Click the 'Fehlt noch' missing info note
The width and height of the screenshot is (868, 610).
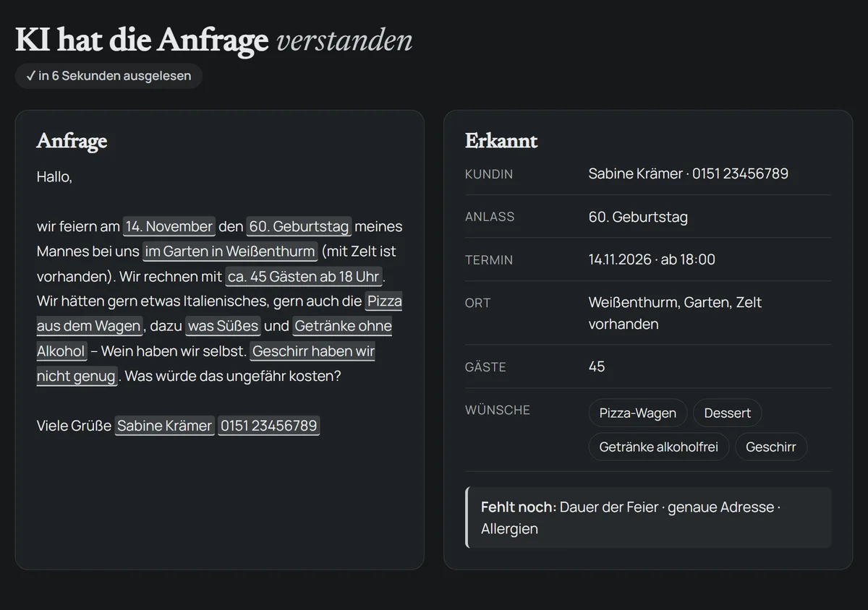coord(649,517)
